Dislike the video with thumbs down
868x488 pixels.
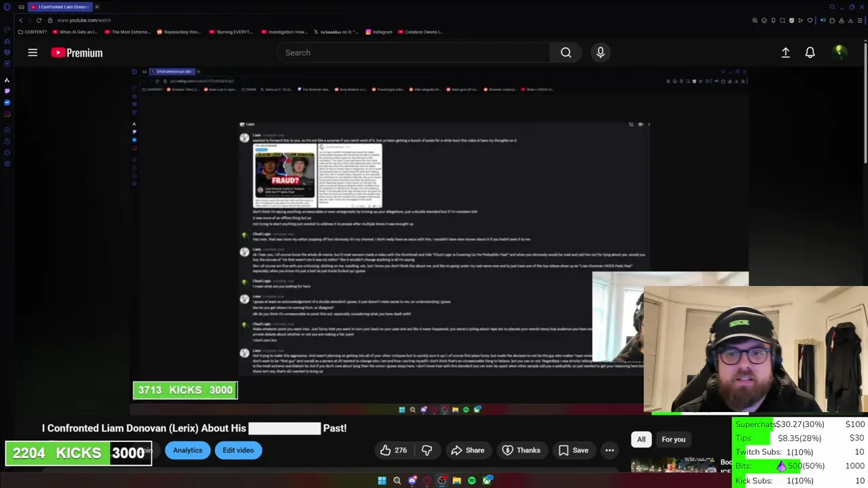click(x=427, y=450)
